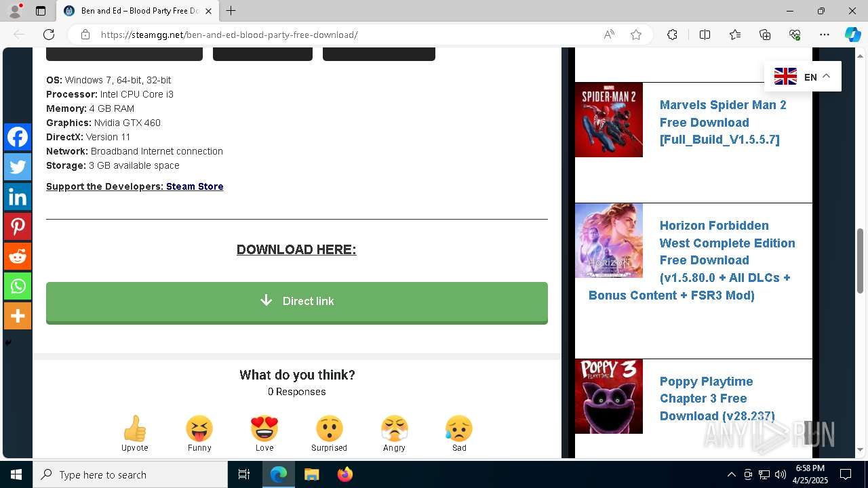This screenshot has height=488, width=868.
Task: Open Task View on taskbar
Action: pos(244,474)
